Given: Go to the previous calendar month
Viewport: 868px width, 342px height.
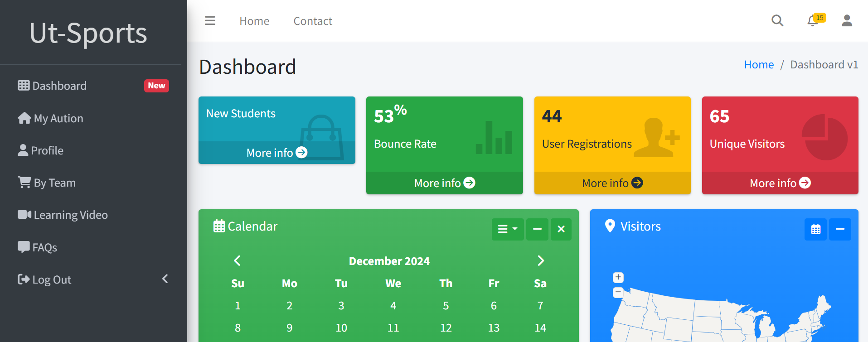Looking at the screenshot, I should (237, 260).
